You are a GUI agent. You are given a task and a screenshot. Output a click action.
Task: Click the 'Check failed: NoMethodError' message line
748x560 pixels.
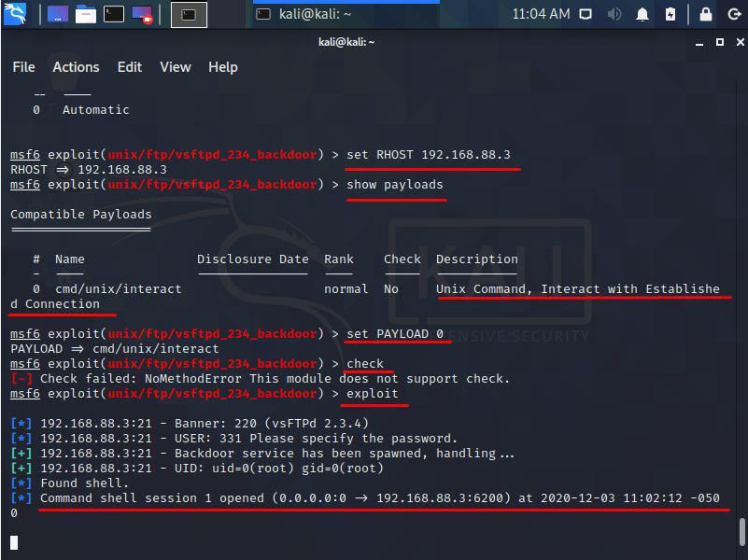pyautogui.click(x=261, y=379)
